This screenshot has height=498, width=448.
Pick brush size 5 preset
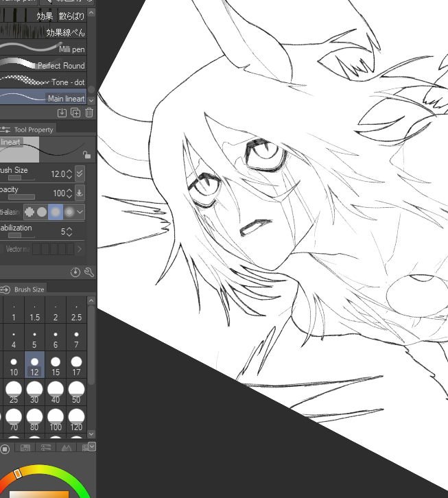[34, 339]
